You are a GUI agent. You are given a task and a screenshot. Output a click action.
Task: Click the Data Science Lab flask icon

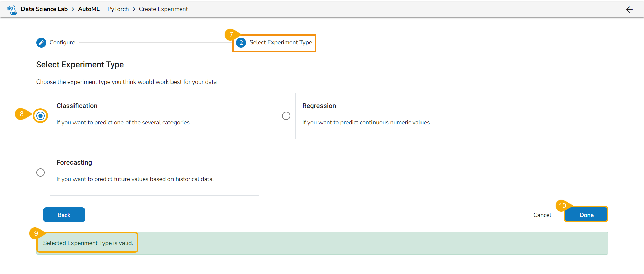coord(12,9)
